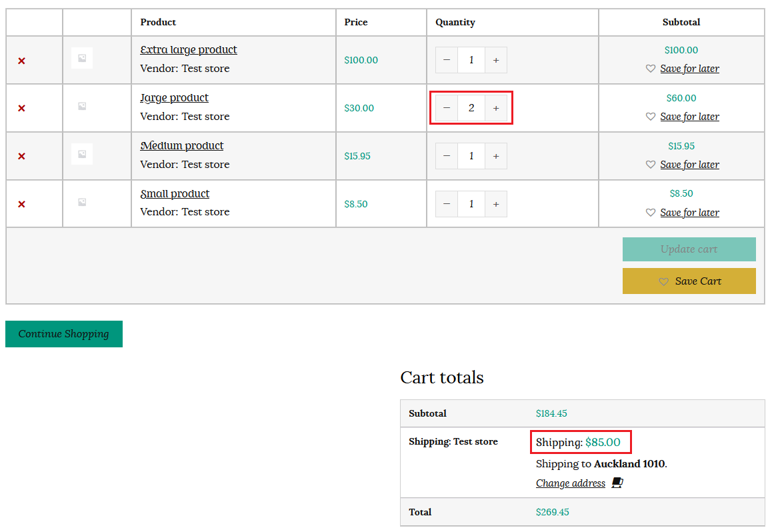Remove Large product from cart
Screen dimensions: 772x532
[x=21, y=108]
